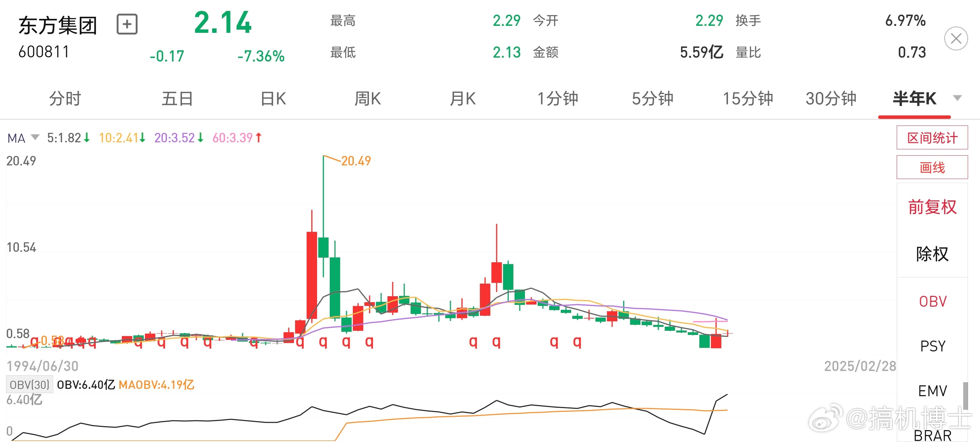
Task: Click the stock name 东方集团
Action: pyautogui.click(x=58, y=26)
